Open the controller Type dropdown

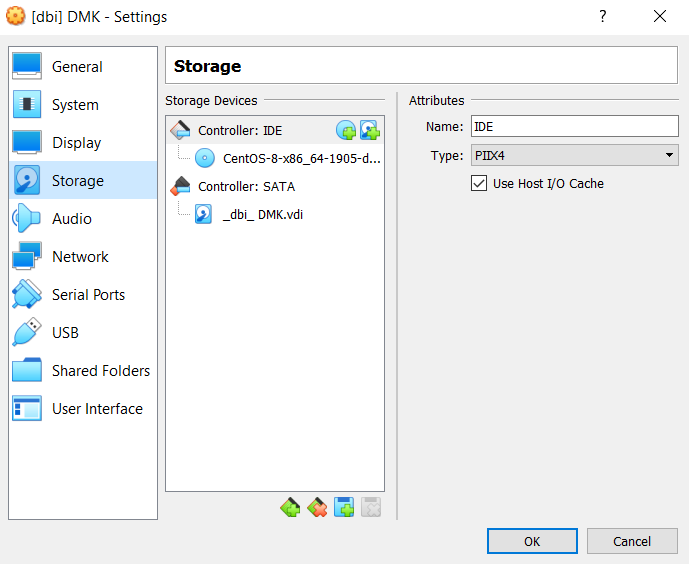pos(574,155)
